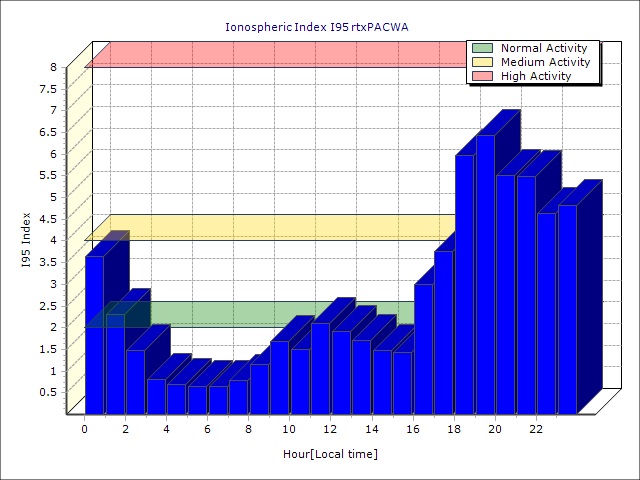Click the green Normal Activity legend swatch

click(482, 48)
